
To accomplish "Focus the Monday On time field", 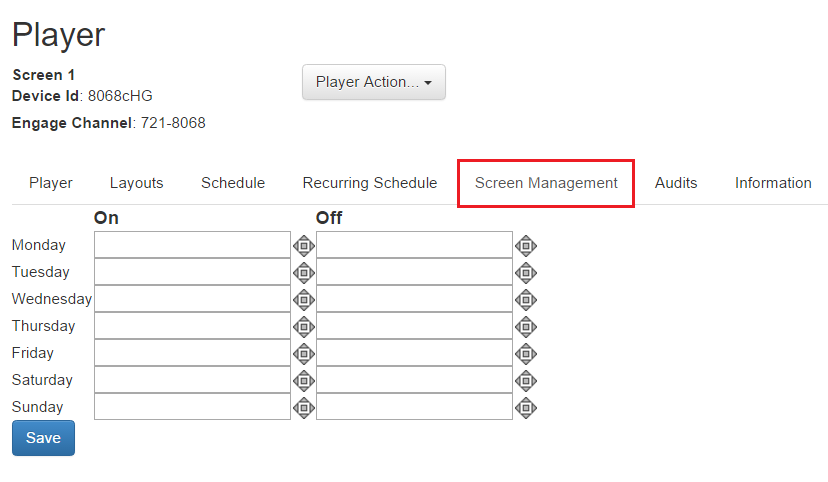I will click(x=192, y=244).
